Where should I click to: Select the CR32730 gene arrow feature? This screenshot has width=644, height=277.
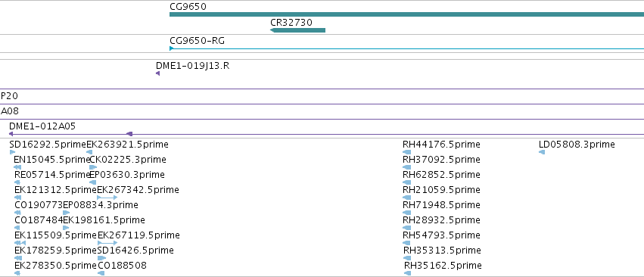(x=297, y=30)
